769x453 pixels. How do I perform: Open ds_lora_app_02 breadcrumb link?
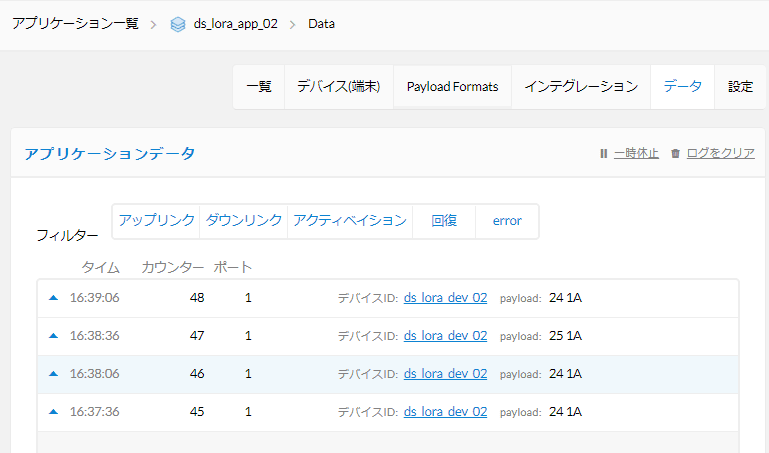(235, 24)
